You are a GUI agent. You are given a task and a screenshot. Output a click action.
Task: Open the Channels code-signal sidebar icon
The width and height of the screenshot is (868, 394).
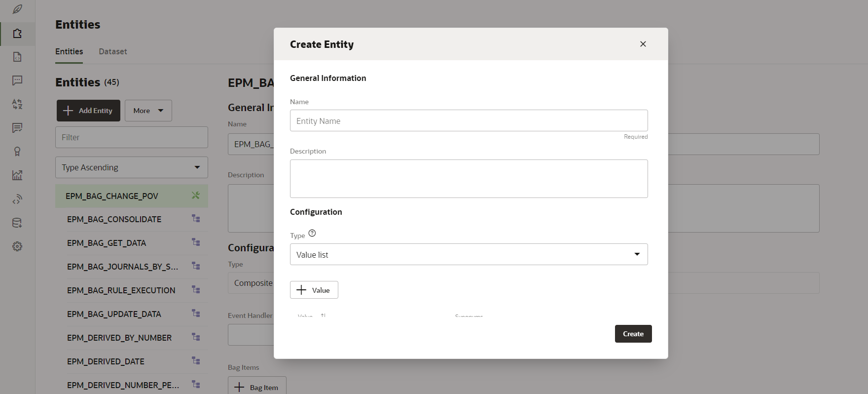click(x=17, y=199)
